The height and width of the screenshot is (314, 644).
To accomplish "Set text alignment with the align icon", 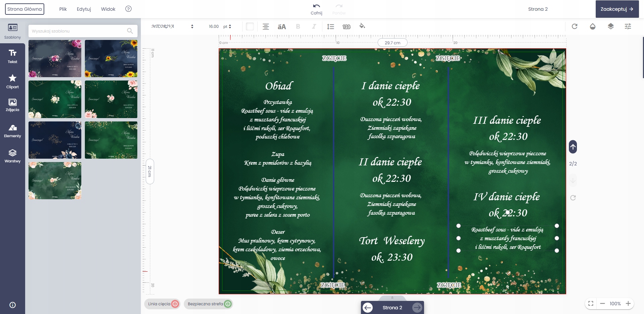I will pyautogui.click(x=266, y=27).
